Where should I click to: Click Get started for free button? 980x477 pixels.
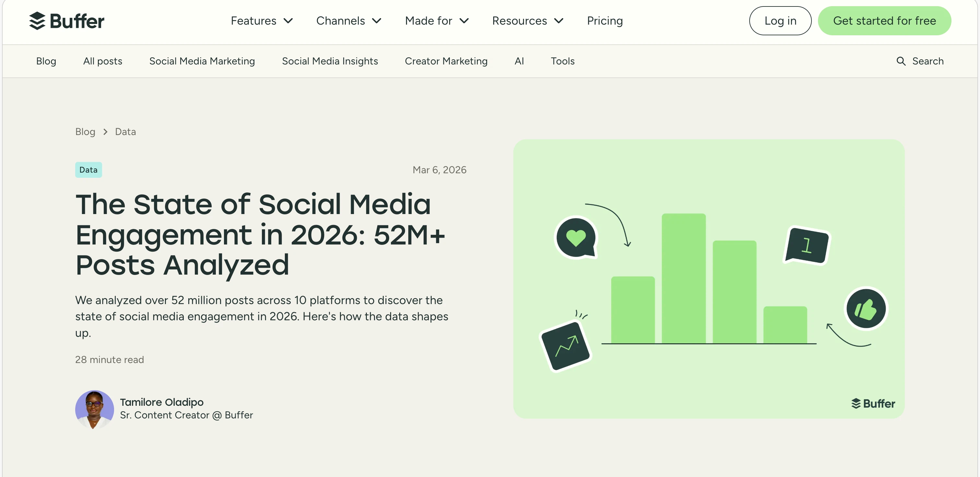884,21
